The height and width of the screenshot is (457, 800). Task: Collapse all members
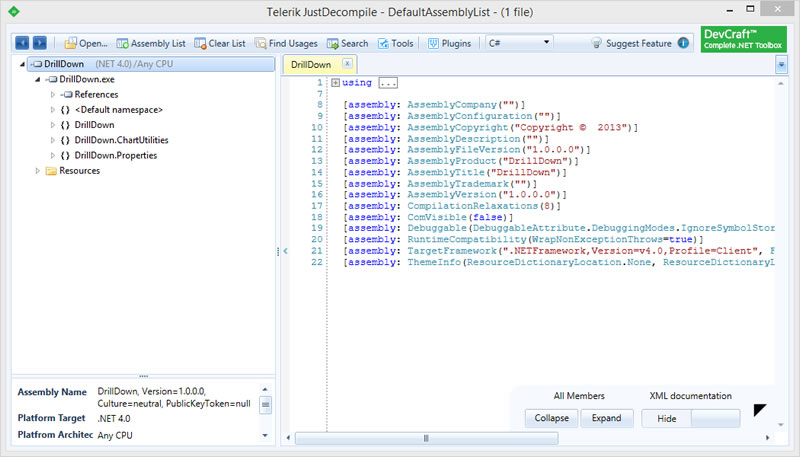pyautogui.click(x=552, y=418)
